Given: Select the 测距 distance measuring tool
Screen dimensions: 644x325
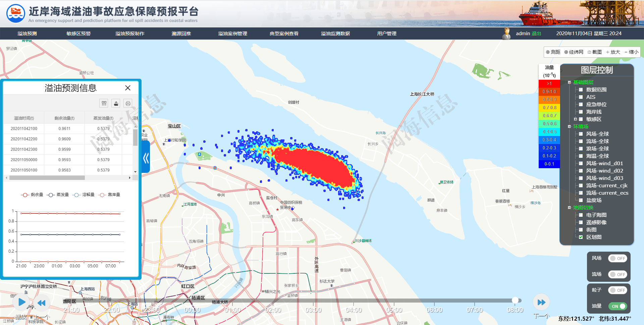Looking at the screenshot, I should coord(553,52).
